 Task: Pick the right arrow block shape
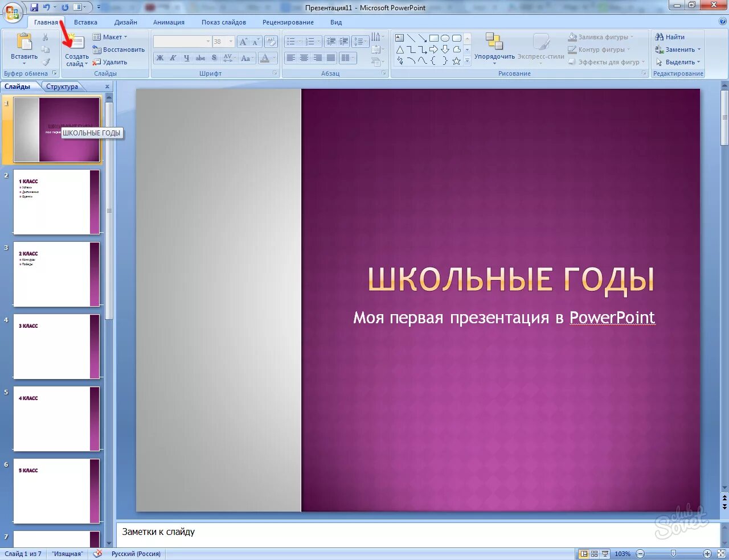coord(433,50)
